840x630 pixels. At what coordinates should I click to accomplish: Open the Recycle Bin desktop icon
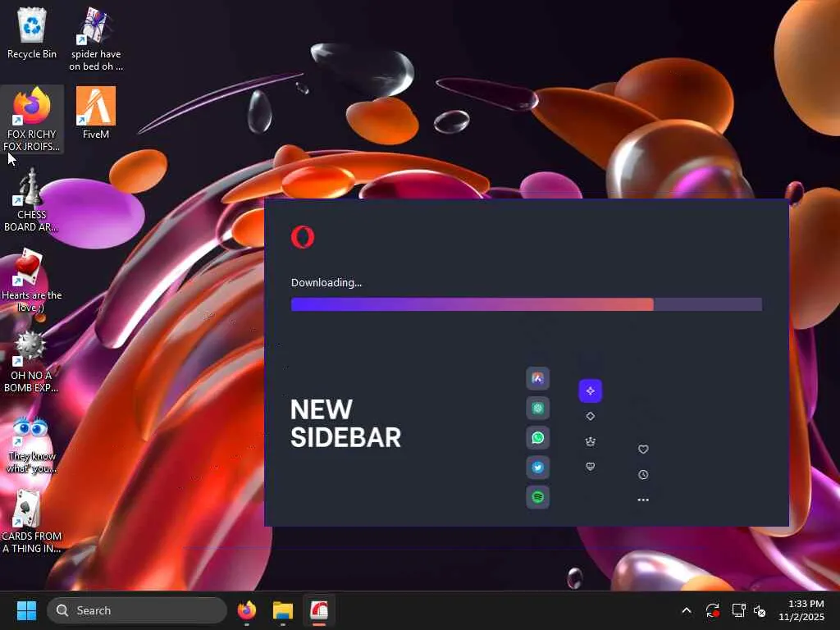click(32, 33)
